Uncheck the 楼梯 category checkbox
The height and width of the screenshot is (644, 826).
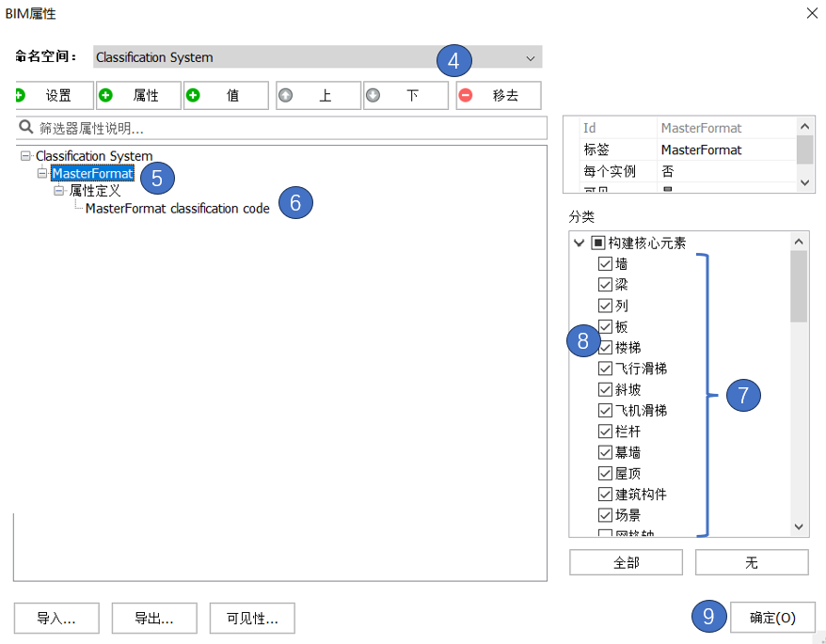[x=605, y=348]
